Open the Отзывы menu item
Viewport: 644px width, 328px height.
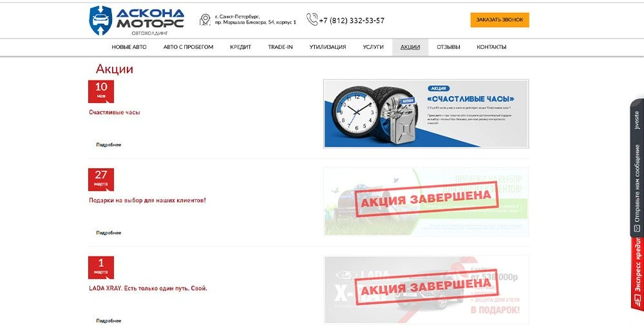click(x=448, y=47)
